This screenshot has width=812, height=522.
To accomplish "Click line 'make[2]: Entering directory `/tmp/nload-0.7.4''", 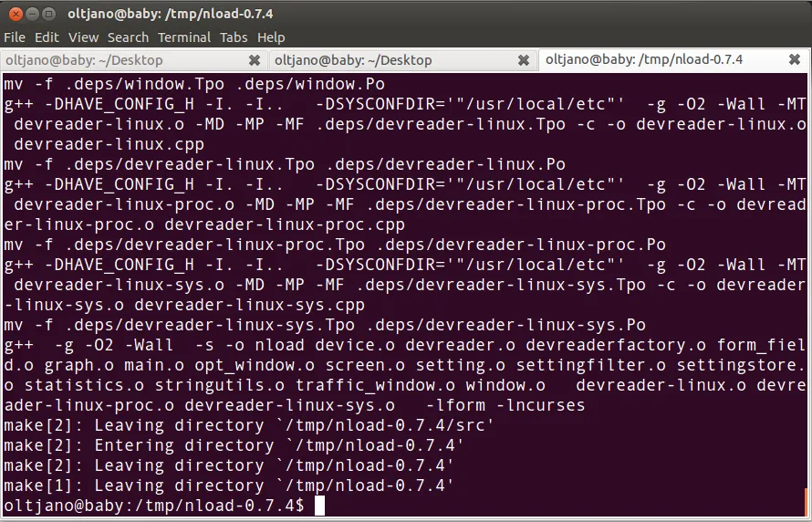I will [x=234, y=445].
